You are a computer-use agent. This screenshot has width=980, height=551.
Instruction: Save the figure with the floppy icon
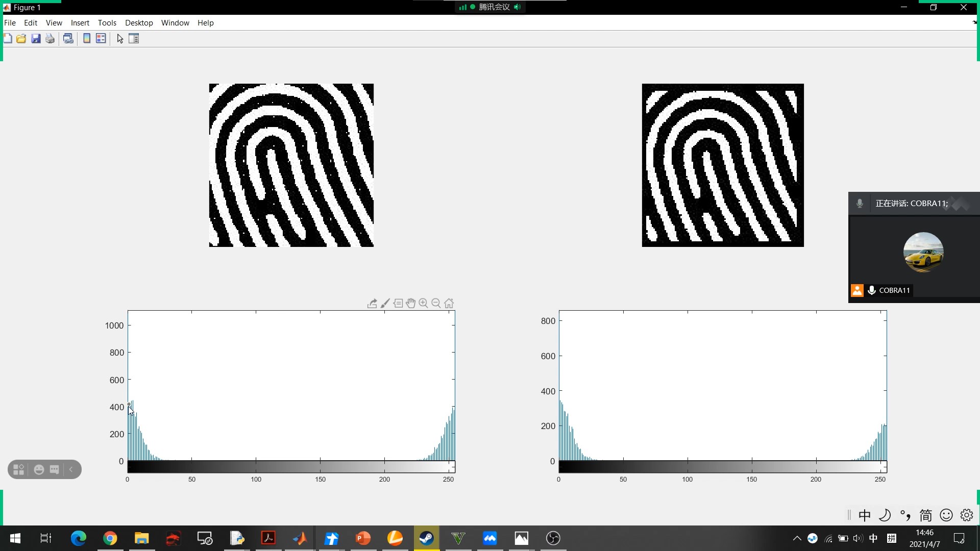(36, 39)
